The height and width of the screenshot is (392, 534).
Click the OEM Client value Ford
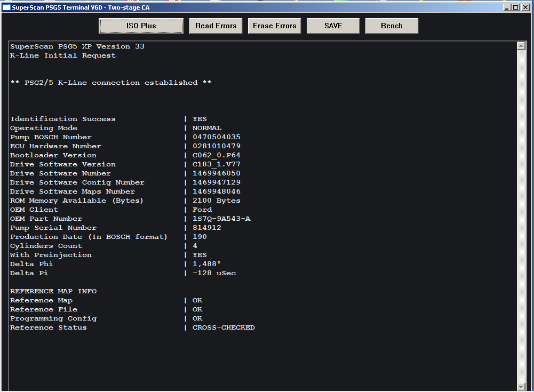pos(202,210)
